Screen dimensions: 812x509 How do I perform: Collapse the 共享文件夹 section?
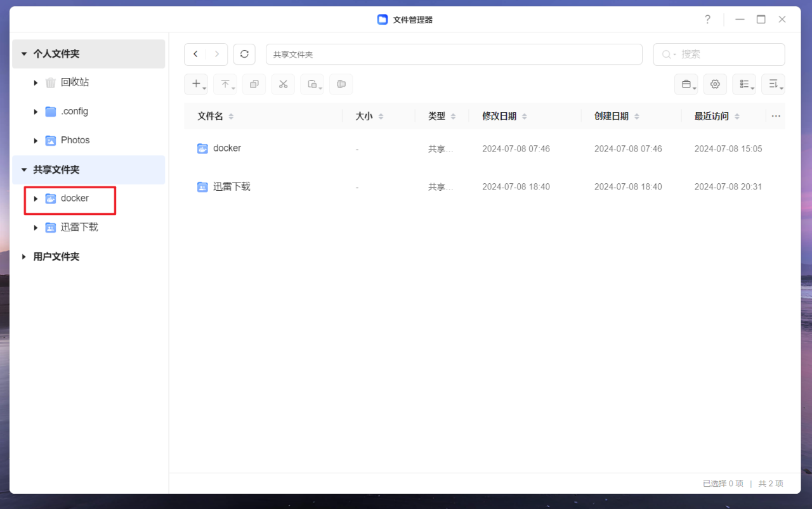(x=23, y=169)
